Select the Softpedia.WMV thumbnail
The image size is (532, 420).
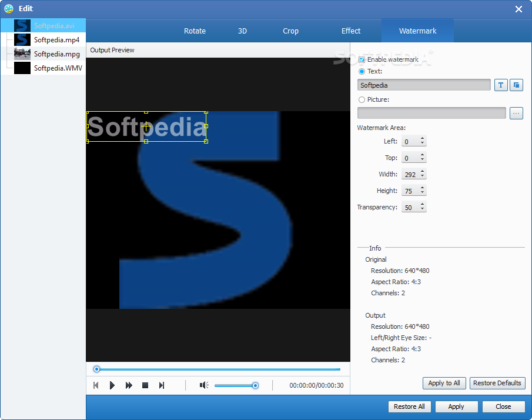(x=22, y=68)
